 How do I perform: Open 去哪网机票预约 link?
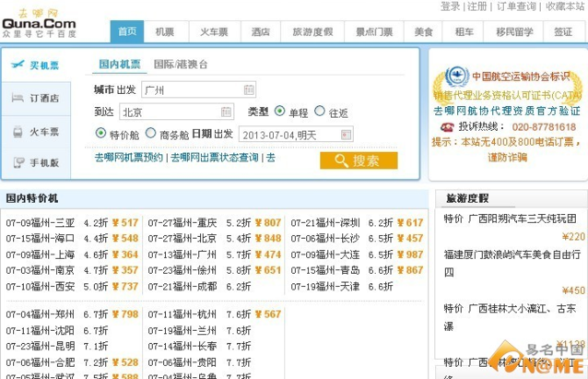tap(129, 158)
